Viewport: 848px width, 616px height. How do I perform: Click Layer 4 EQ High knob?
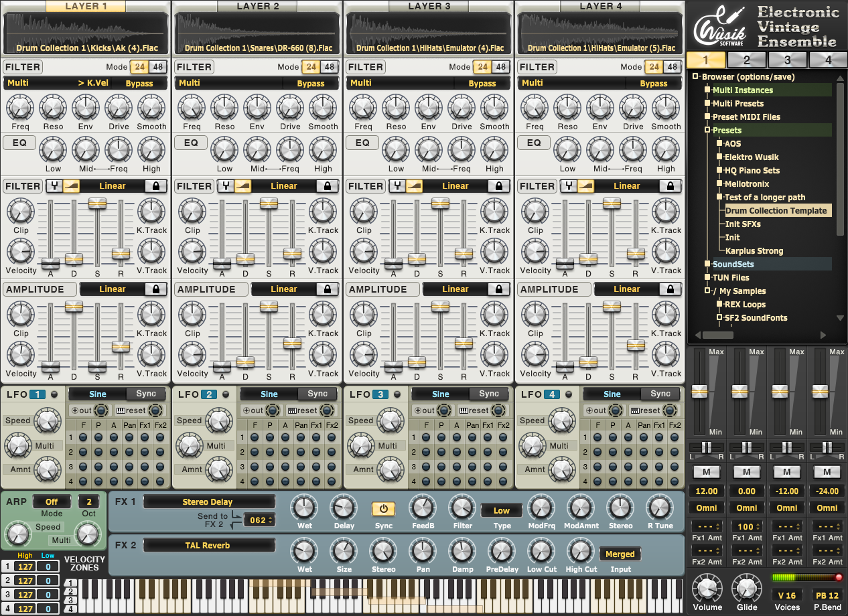pyautogui.click(x=666, y=150)
